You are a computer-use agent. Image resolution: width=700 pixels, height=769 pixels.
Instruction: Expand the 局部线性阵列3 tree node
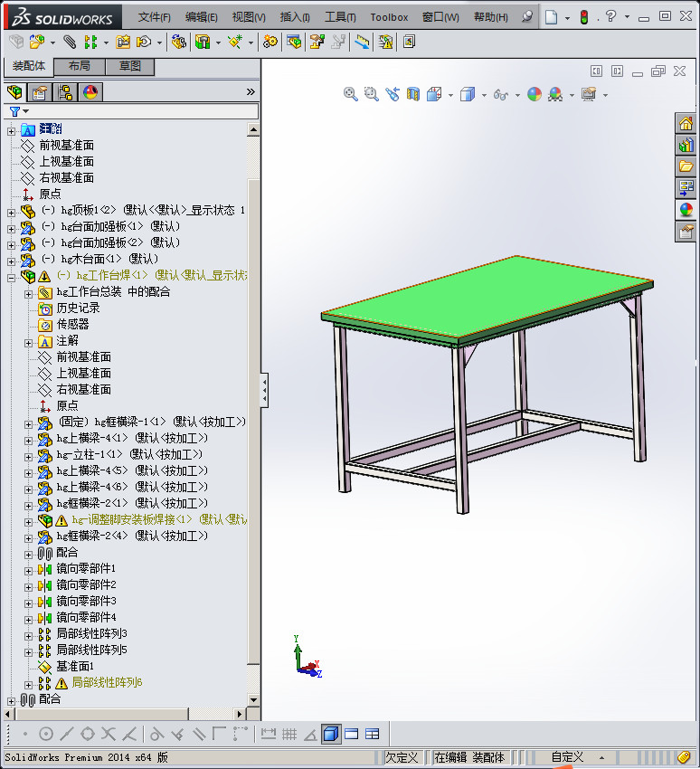point(28,637)
